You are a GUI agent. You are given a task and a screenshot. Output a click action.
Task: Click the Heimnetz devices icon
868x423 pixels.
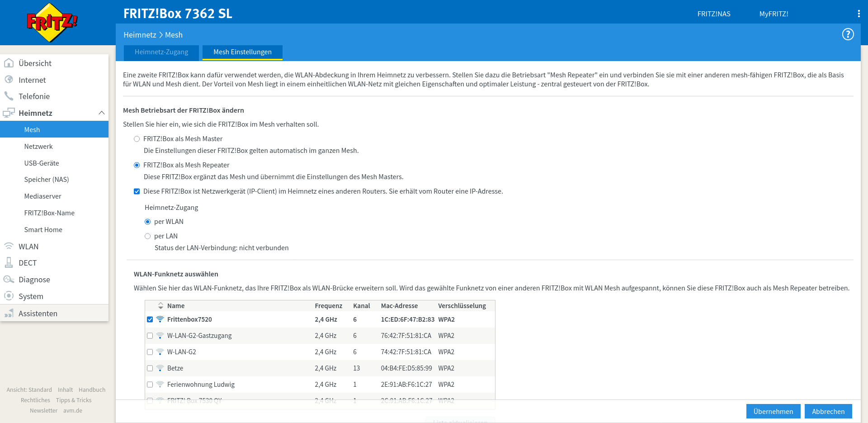point(9,113)
